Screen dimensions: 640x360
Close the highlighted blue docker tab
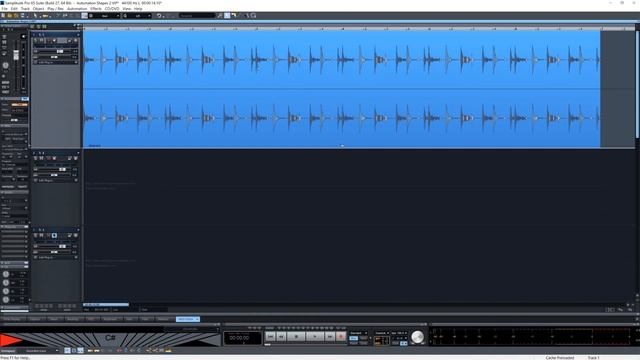[x=197, y=319]
